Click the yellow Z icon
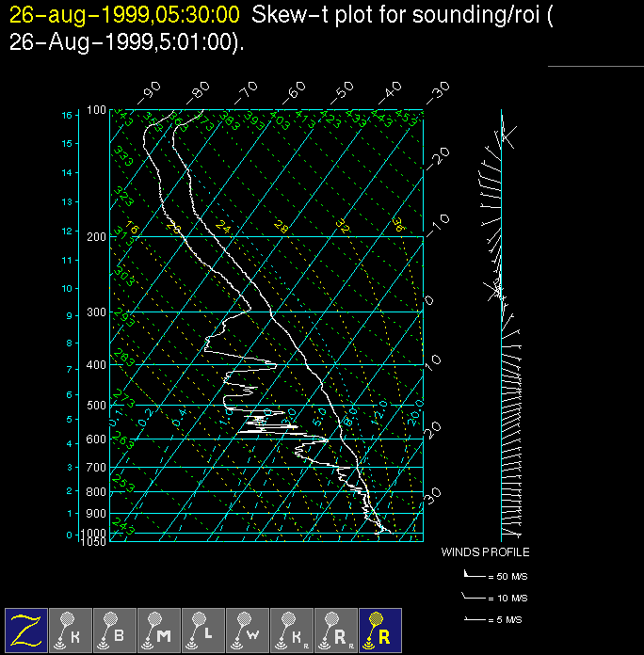 click(x=26, y=628)
